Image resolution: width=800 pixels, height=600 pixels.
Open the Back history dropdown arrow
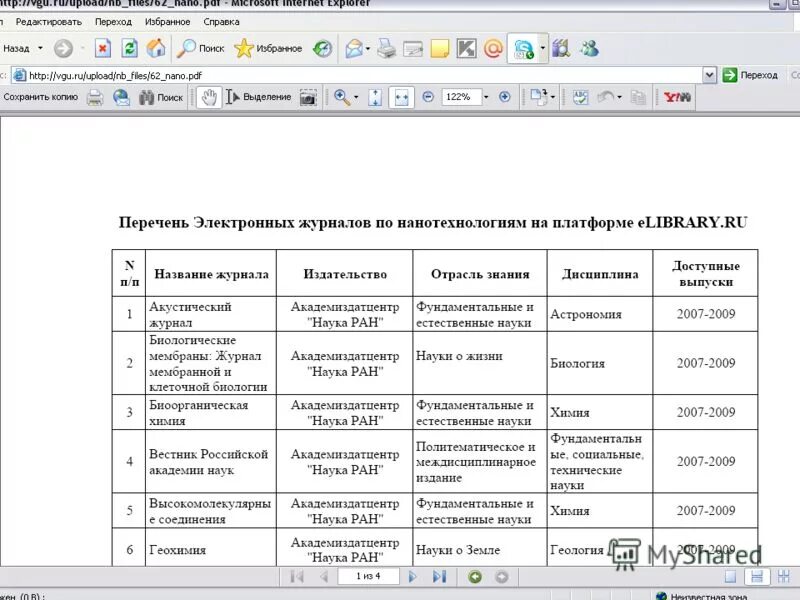[40, 48]
